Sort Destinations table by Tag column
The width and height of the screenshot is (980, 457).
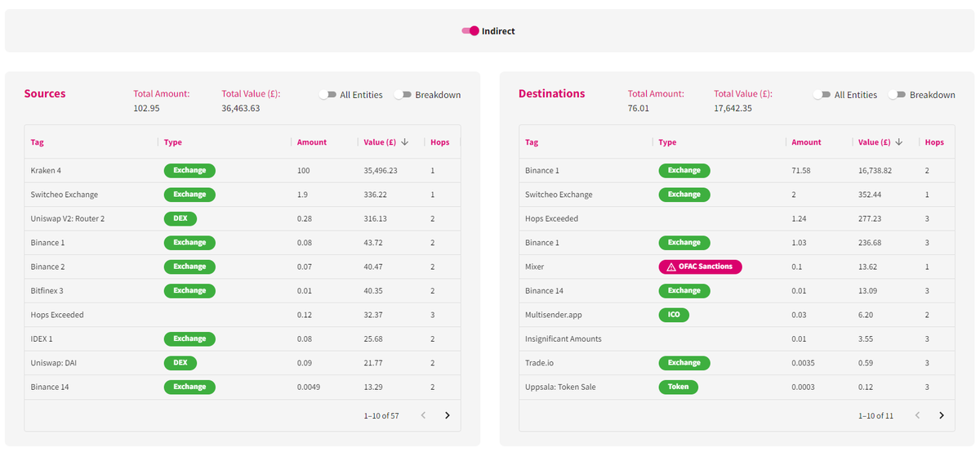click(x=532, y=142)
